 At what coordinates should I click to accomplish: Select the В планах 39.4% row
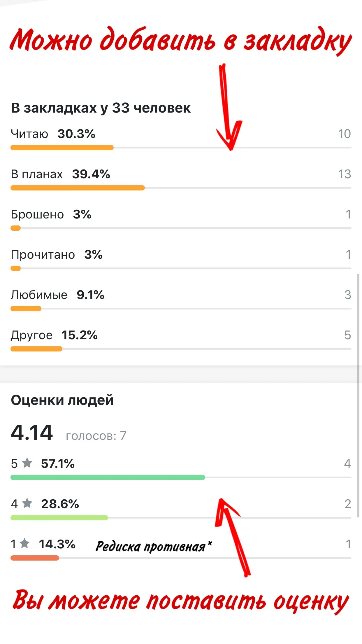[x=181, y=179]
